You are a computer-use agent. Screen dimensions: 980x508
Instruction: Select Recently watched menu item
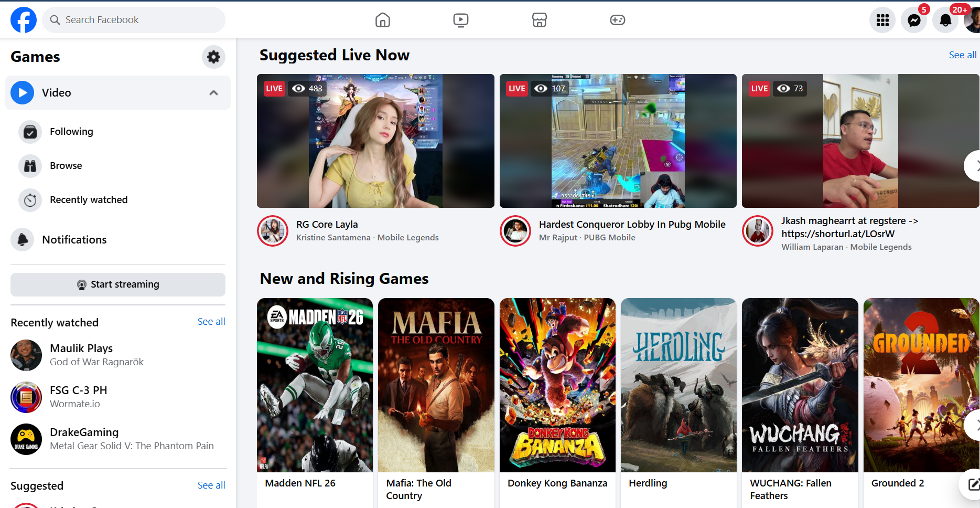coord(118,200)
